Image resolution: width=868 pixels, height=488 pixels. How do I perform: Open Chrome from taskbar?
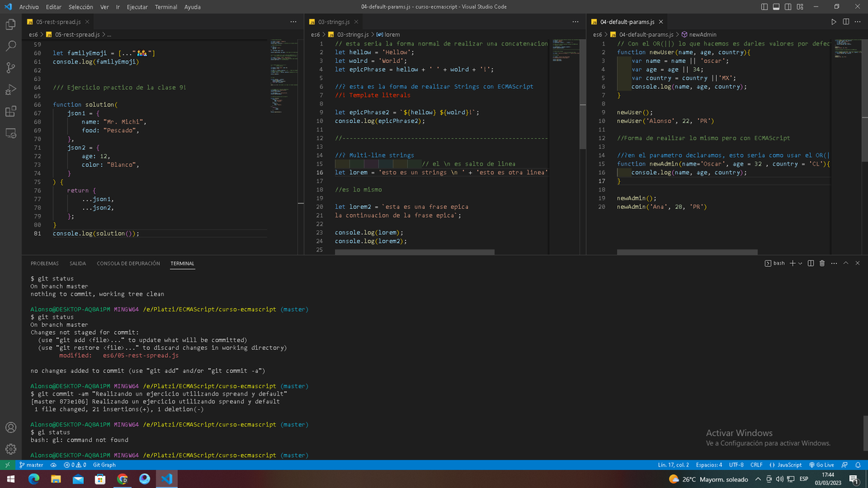click(x=122, y=479)
